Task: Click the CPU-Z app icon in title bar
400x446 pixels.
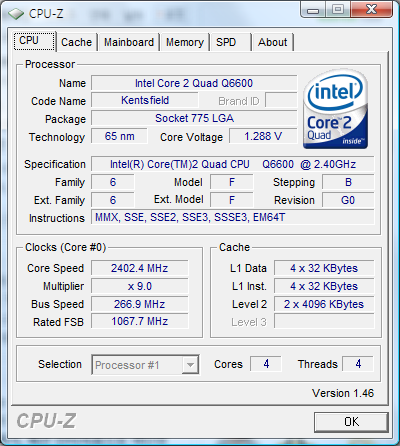Action: point(16,14)
